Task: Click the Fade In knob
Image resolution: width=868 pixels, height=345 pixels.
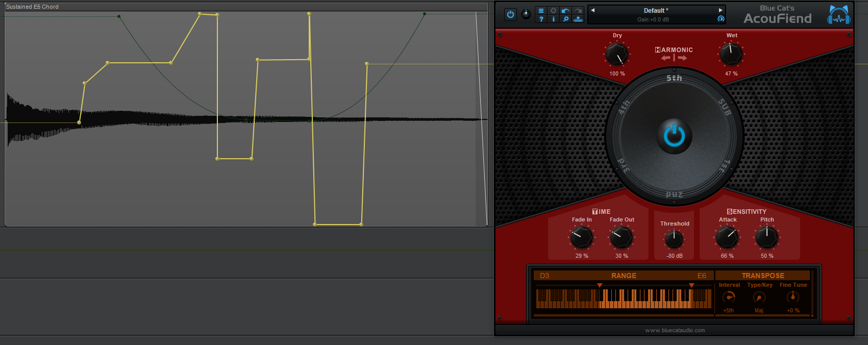Action: coord(581,237)
